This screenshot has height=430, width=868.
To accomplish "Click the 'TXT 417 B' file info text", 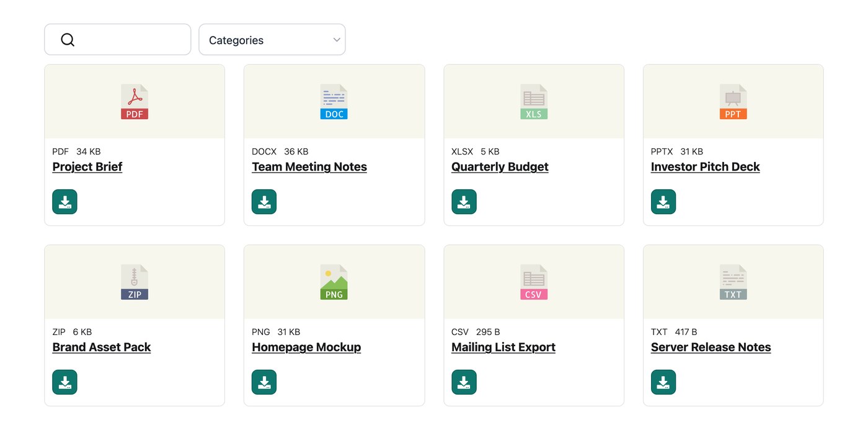I will coord(674,332).
